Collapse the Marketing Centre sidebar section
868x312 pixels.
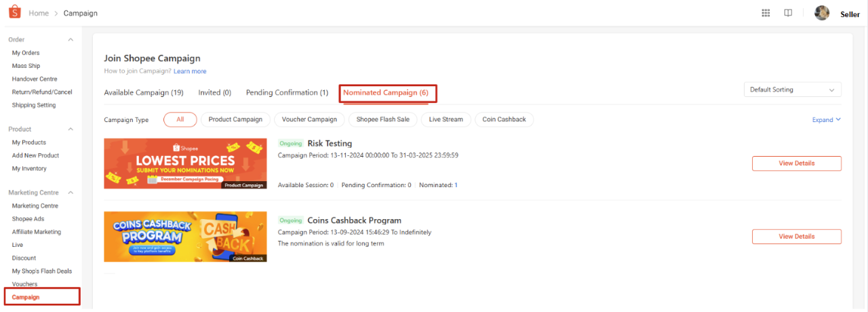[71, 193]
